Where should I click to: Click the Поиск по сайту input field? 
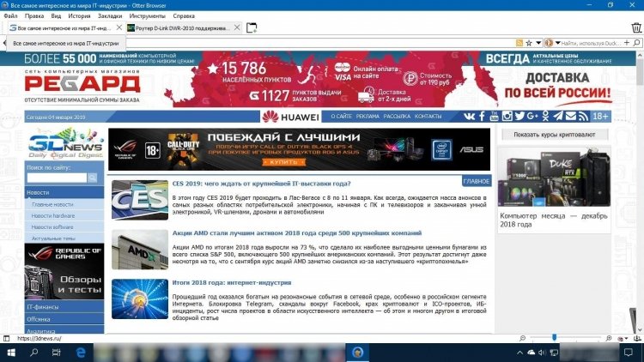[57, 178]
